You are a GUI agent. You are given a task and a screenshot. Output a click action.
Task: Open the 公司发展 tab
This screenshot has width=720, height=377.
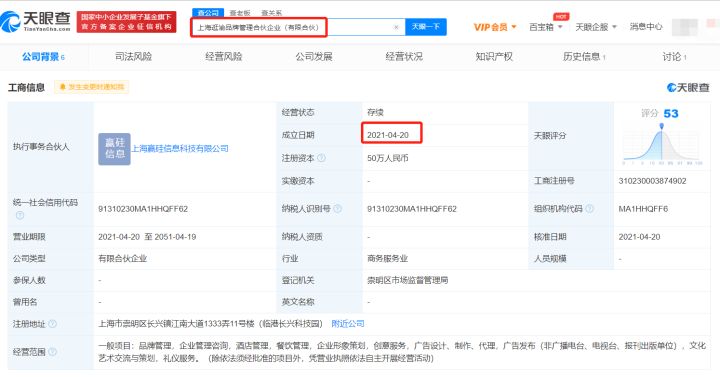coord(314,56)
